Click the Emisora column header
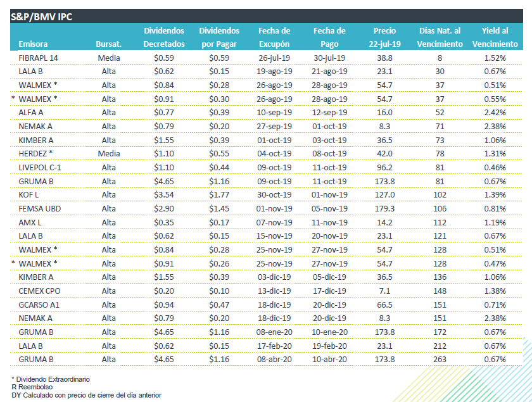This screenshot has height=402, width=532. pos(33,44)
